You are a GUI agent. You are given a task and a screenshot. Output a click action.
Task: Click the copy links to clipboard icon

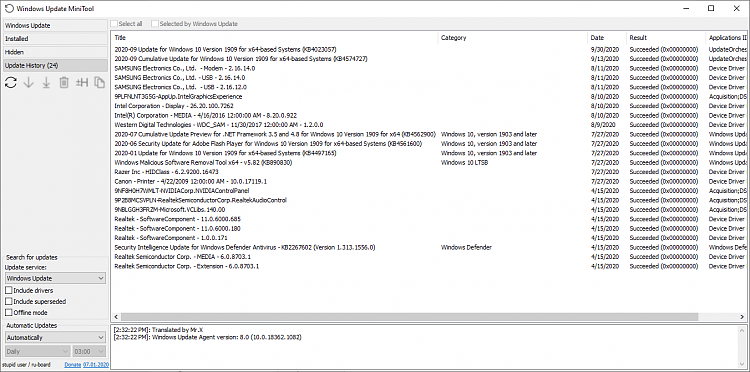(x=99, y=83)
